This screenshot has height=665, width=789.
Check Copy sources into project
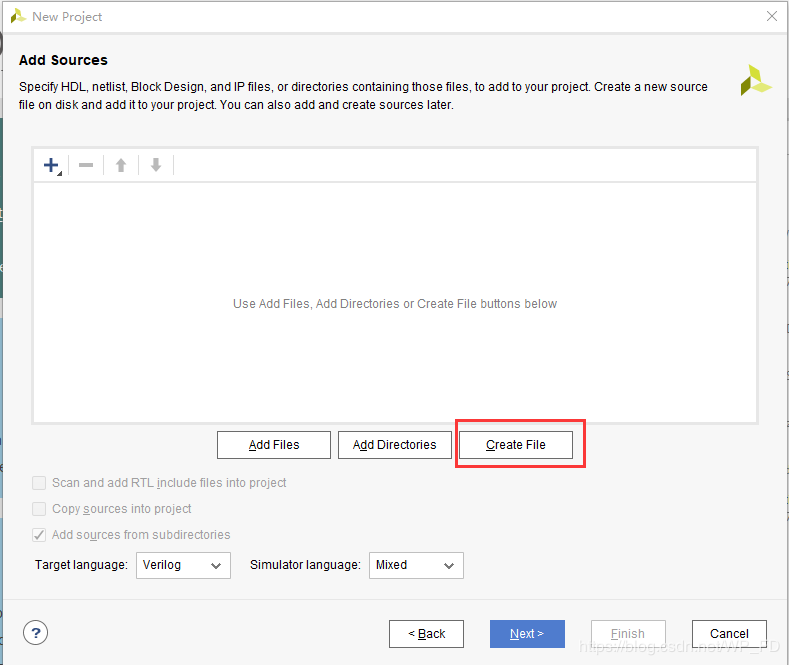pyautogui.click(x=40, y=509)
